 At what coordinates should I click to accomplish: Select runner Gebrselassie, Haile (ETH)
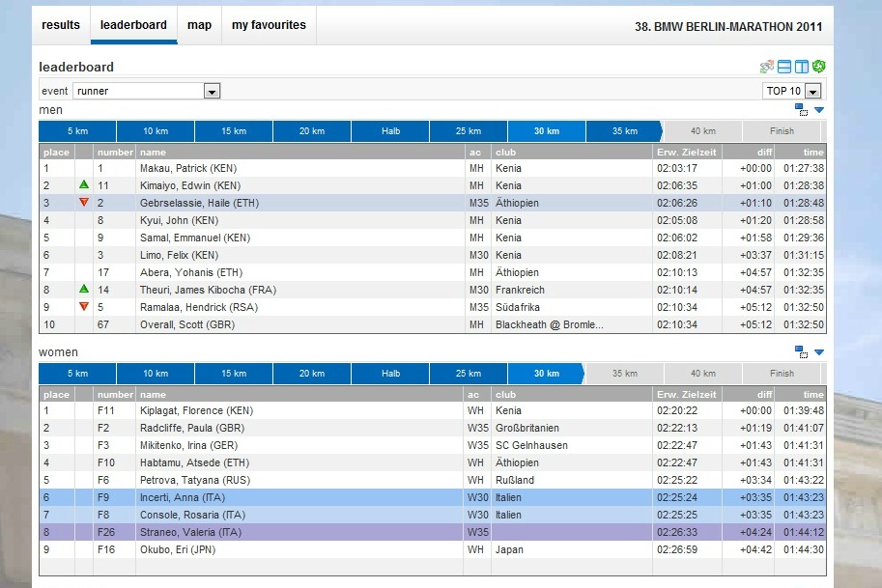pos(433,203)
